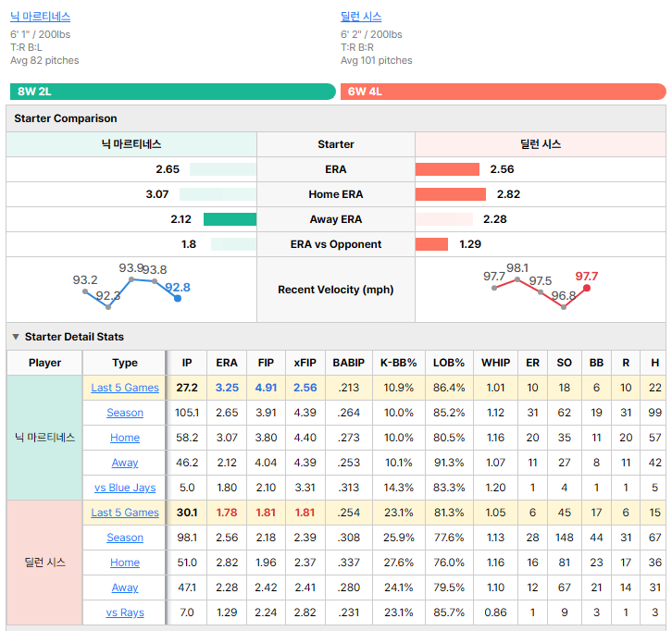Open Season stats link for 닉 마르티네스
Screen dimensions: 672x631
(125, 413)
